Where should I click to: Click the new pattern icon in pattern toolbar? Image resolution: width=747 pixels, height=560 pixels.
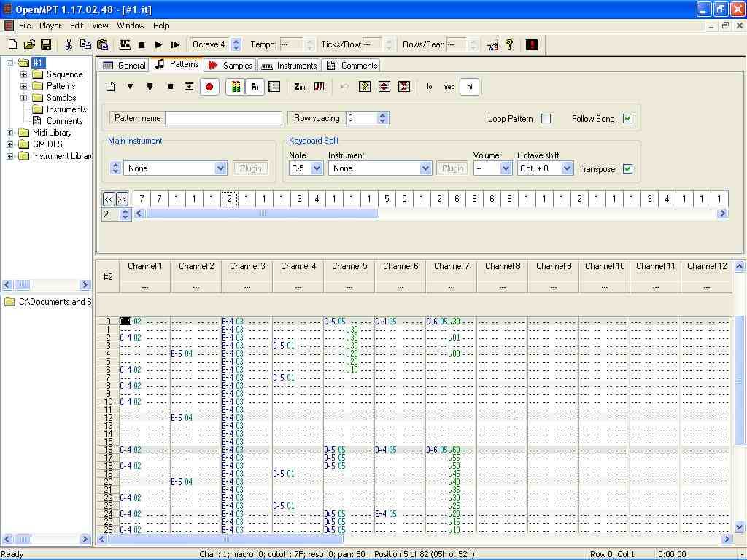tap(111, 87)
